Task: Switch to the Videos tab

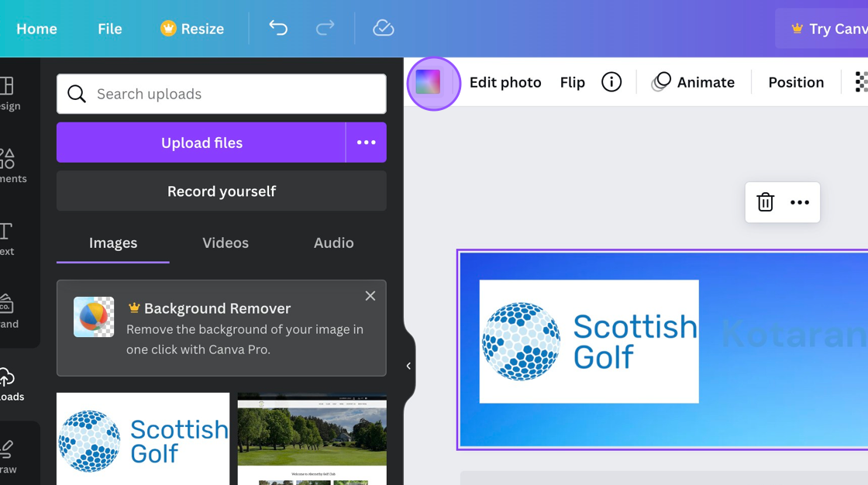Action: (x=226, y=242)
